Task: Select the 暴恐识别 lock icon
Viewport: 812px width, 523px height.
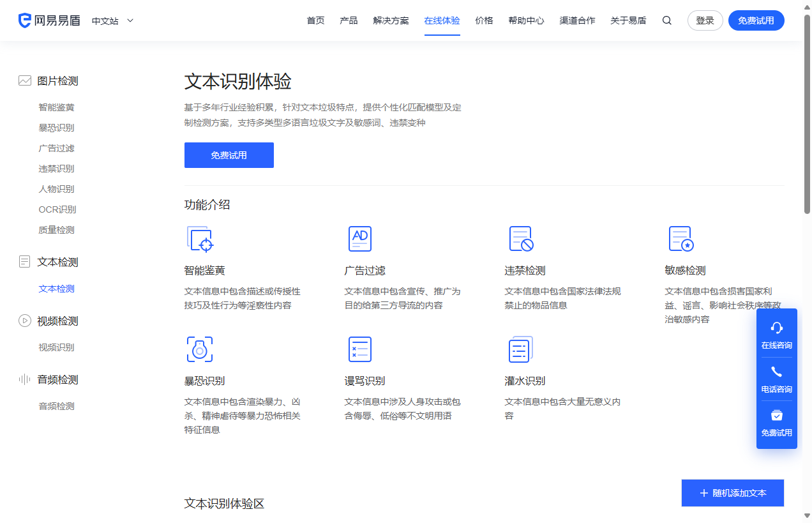Action: pos(199,349)
